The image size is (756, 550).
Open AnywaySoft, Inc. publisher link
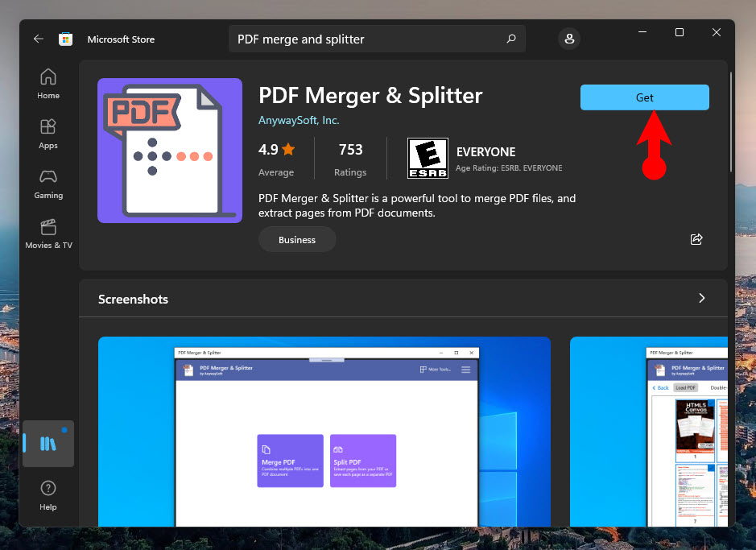[299, 120]
